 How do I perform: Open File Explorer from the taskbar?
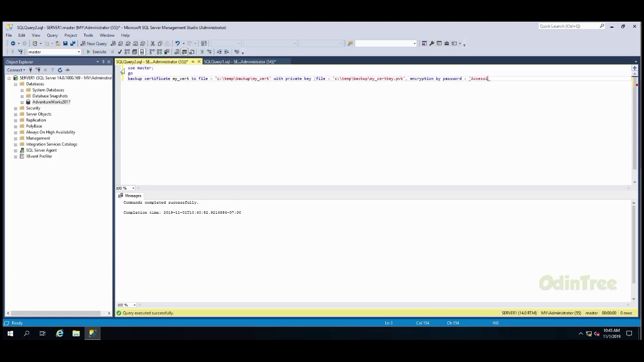pos(76,333)
